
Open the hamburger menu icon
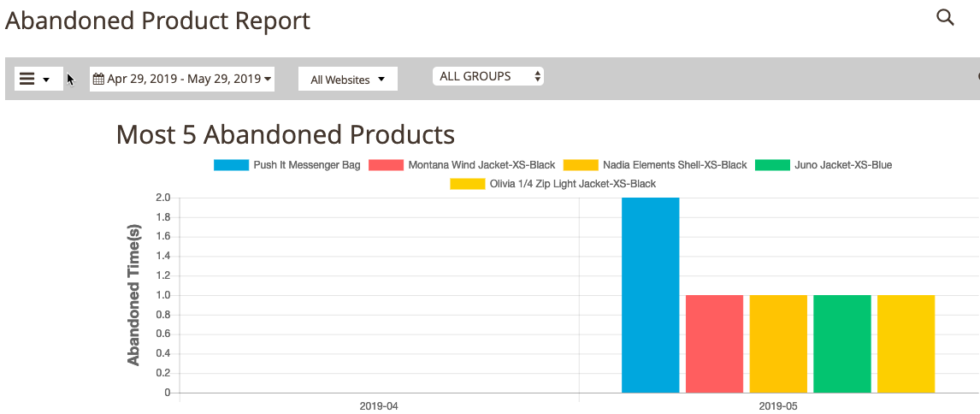pyautogui.click(x=27, y=79)
